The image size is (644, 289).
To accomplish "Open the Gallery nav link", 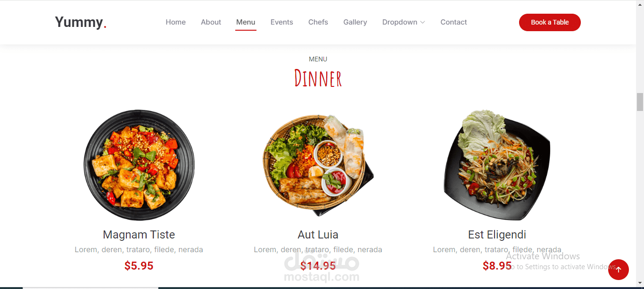I will (355, 22).
